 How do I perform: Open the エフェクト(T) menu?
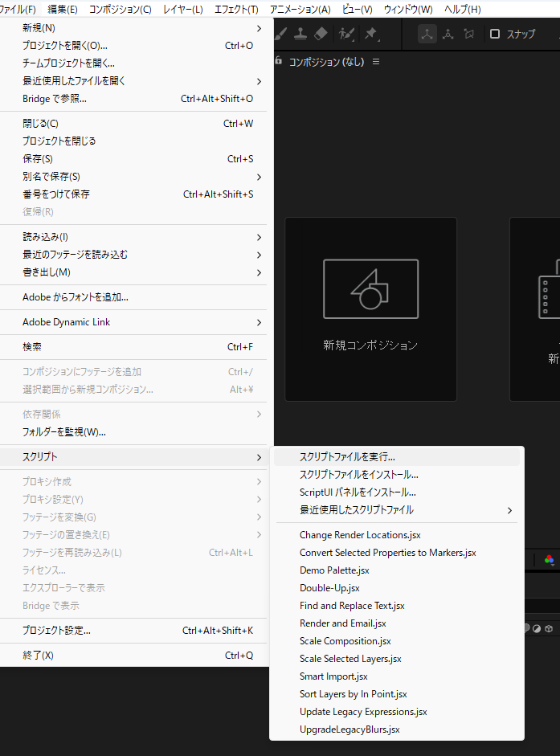pos(236,9)
